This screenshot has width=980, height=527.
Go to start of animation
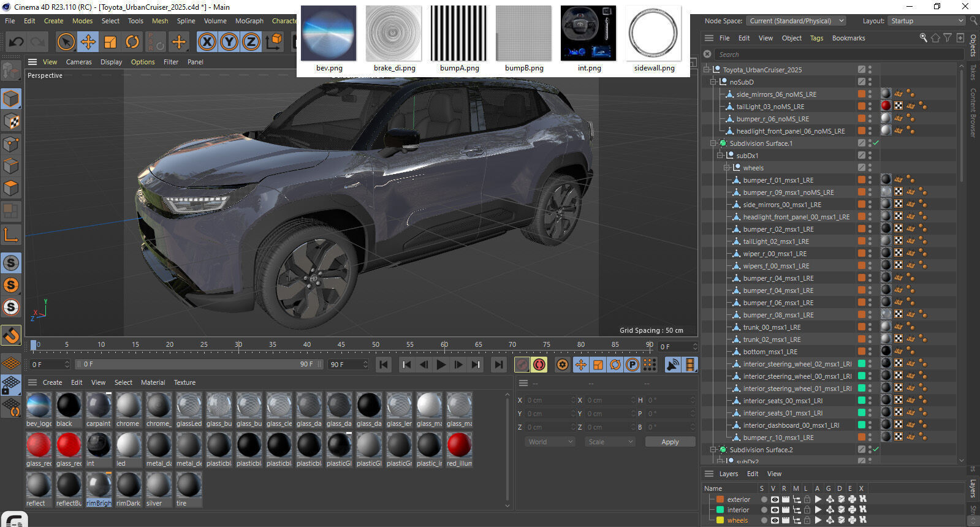point(384,365)
